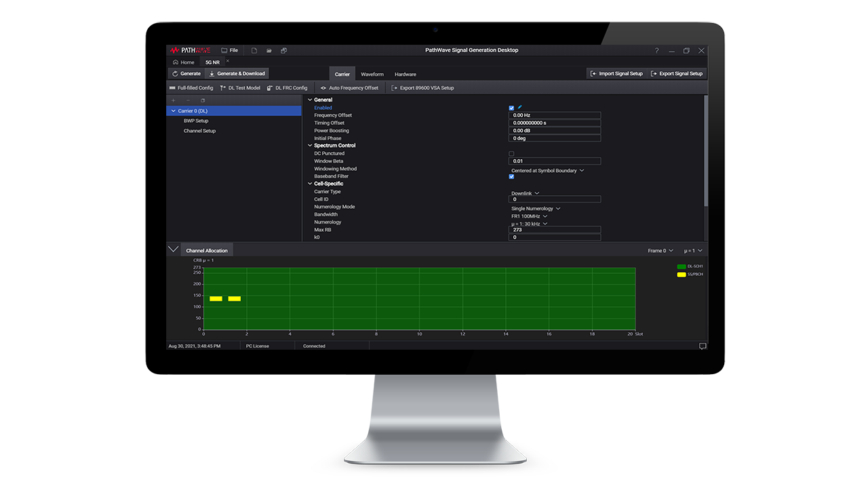The image size is (868, 488).
Task: Open a new file via the new document icon
Action: pos(254,50)
